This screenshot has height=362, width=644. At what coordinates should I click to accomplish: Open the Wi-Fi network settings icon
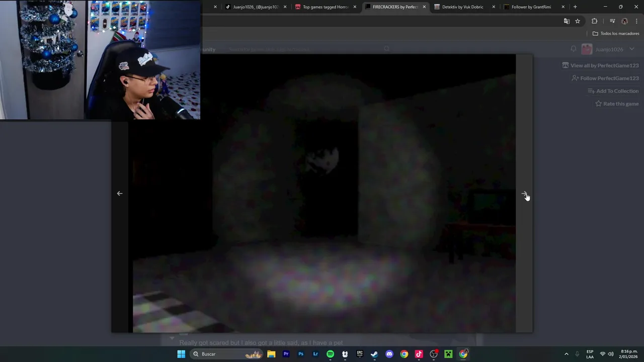[603, 354]
